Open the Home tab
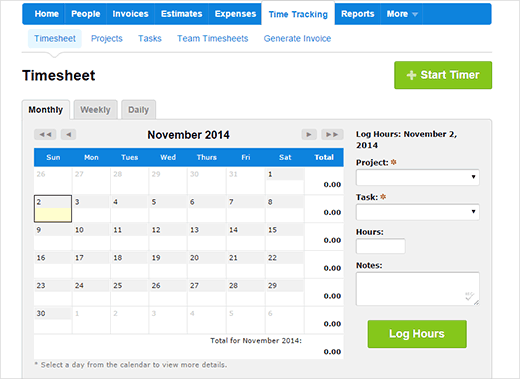This screenshot has height=379, width=520. [47, 14]
